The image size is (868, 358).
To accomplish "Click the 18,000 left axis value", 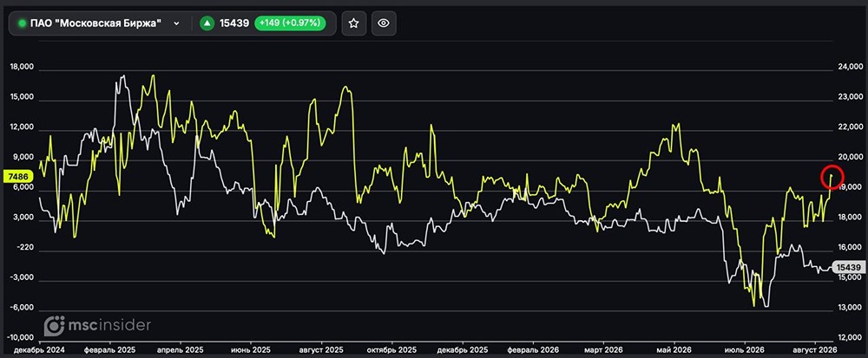I will coord(23,67).
